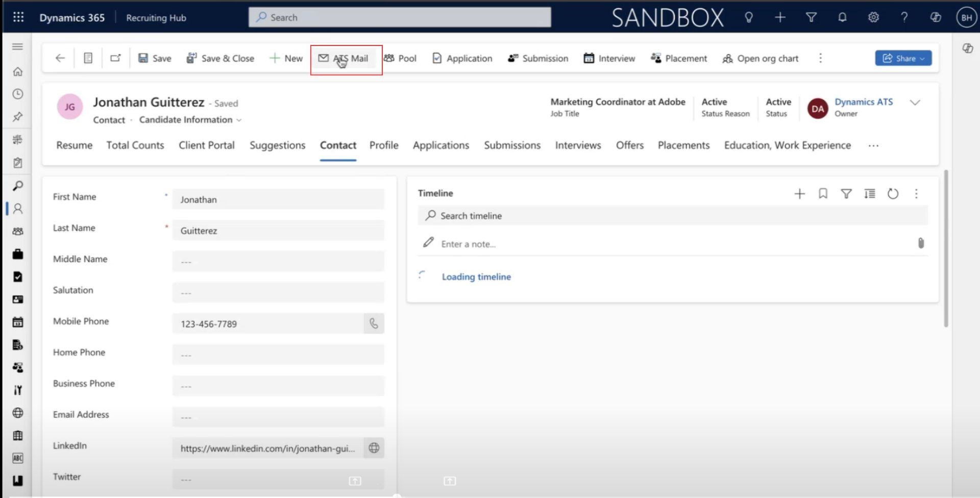
Task: Click the back arrow in command bar
Action: (60, 58)
